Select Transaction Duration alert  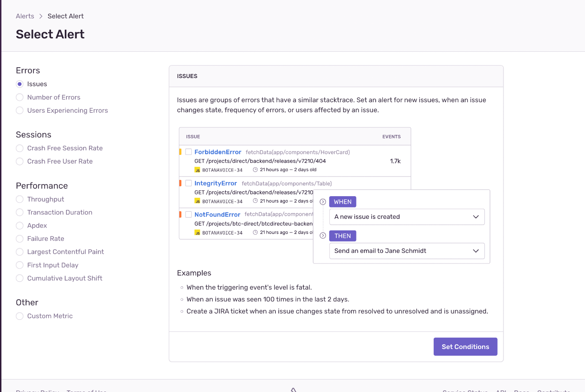click(20, 212)
